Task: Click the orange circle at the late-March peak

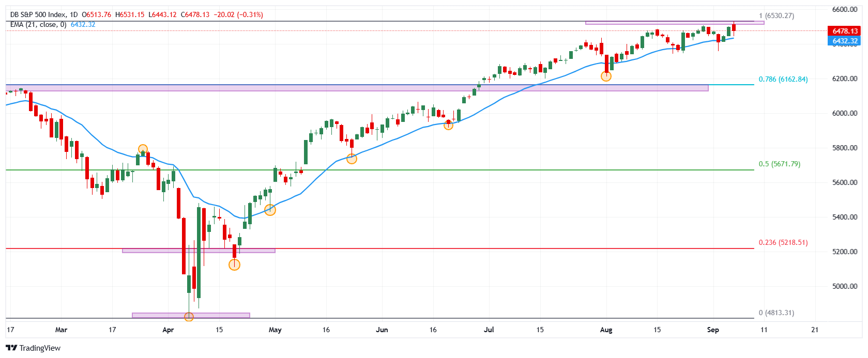Action: tap(143, 149)
